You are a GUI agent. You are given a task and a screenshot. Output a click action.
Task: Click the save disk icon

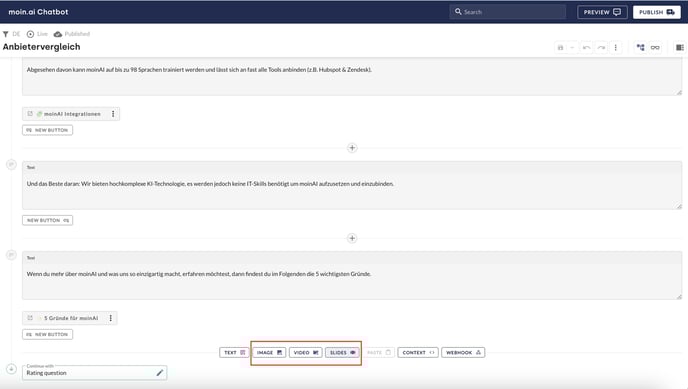point(560,47)
